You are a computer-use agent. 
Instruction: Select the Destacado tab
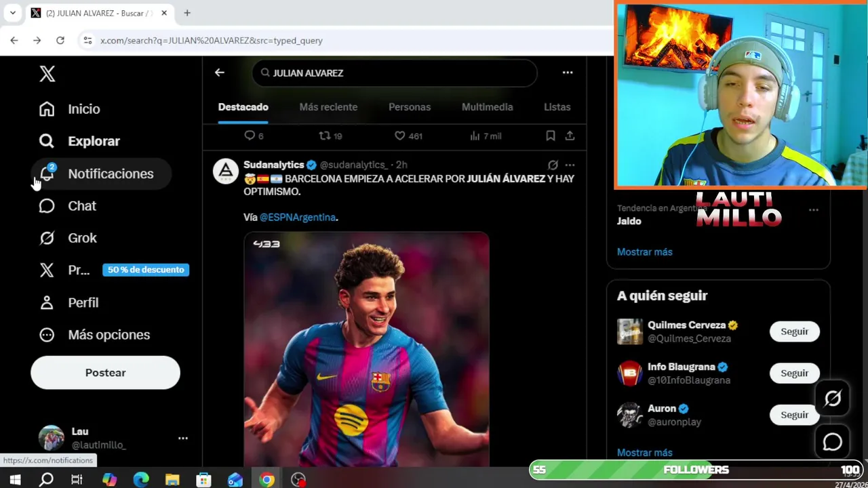[243, 107]
